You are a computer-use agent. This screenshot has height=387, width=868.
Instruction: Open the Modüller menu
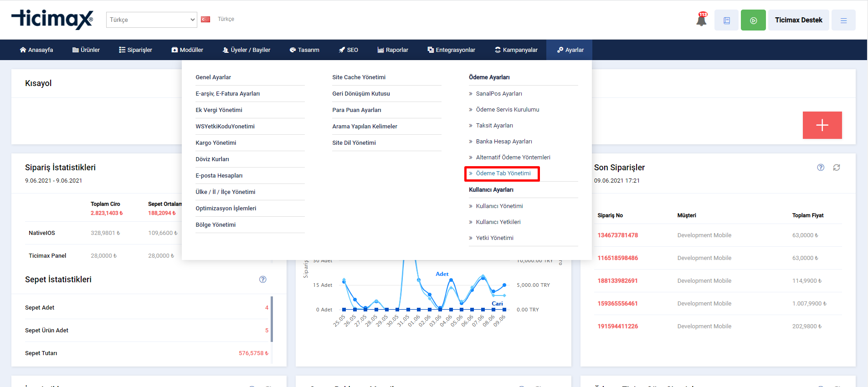(x=187, y=50)
